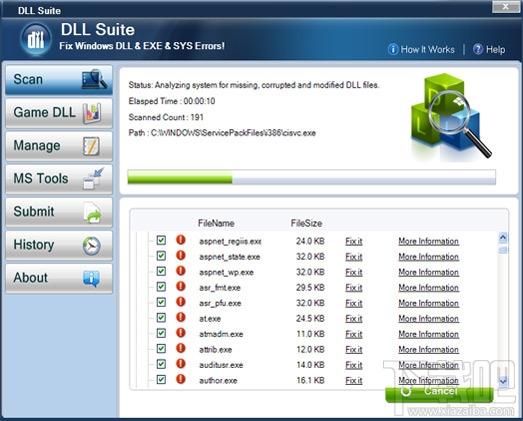Open More Information for asr_fmt.exe
This screenshot has width=523, height=421.
(x=429, y=288)
